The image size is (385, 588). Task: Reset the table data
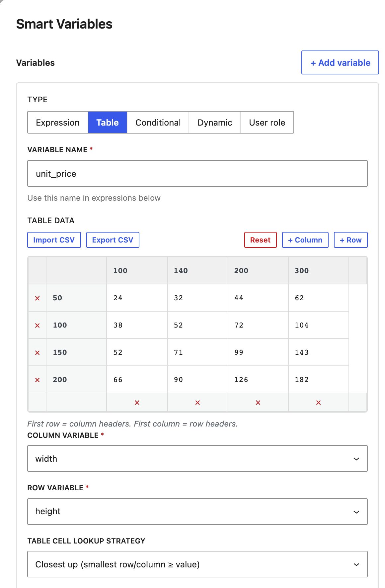point(261,240)
